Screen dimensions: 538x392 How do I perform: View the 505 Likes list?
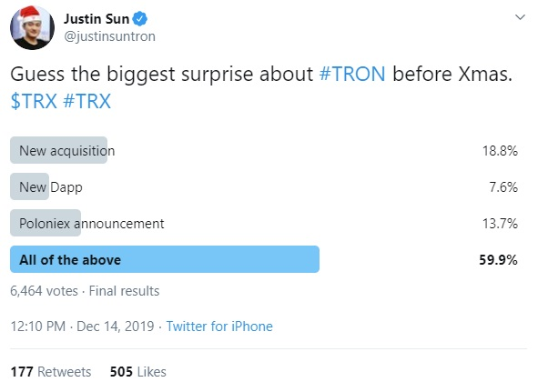[x=138, y=372]
